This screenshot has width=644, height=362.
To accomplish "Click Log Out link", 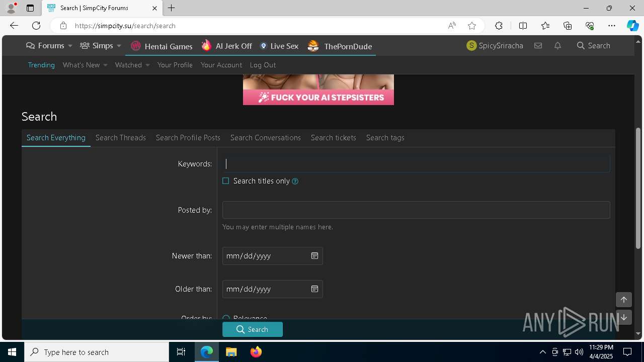I will point(263,65).
